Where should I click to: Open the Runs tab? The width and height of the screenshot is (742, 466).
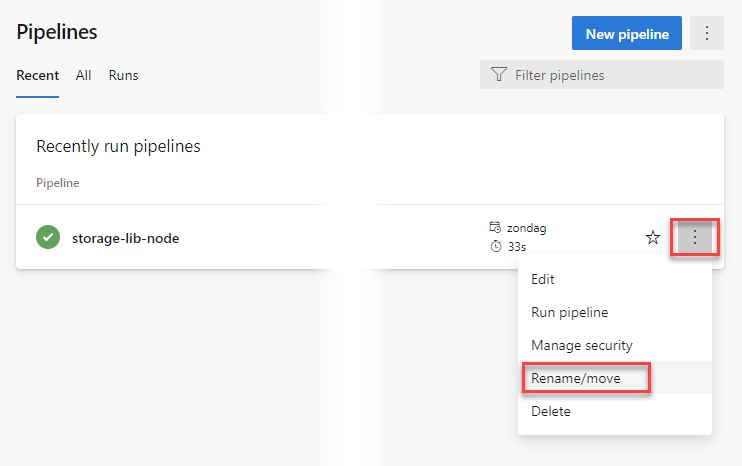pos(123,75)
